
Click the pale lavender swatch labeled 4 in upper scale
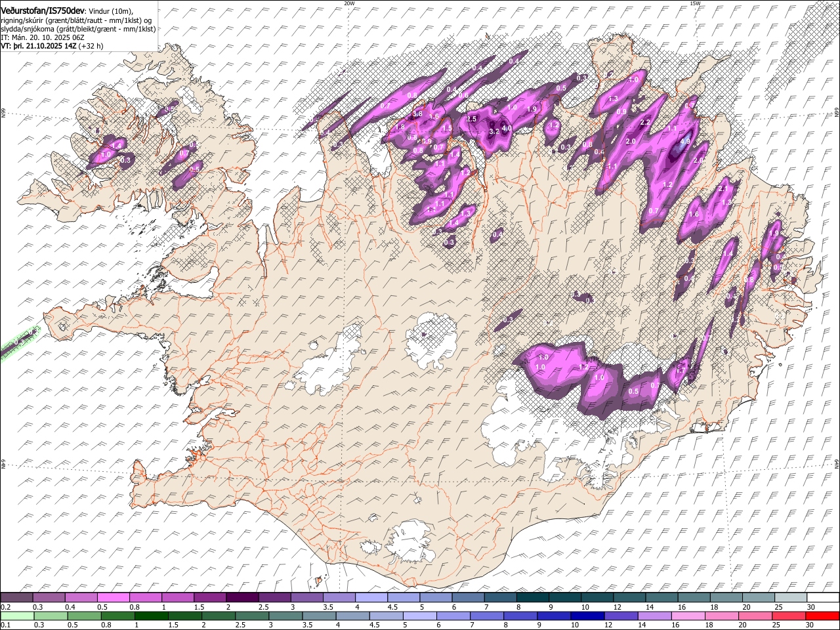pyautogui.click(x=371, y=598)
